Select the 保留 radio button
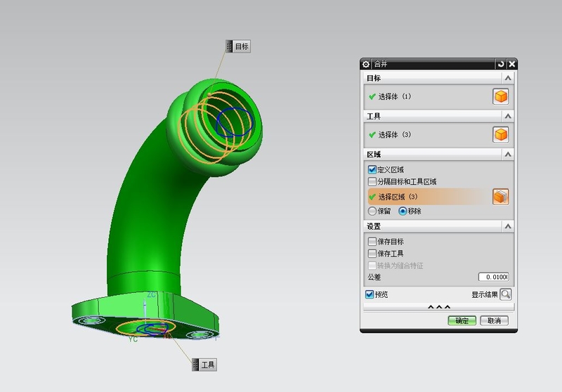562x392 pixels. point(372,211)
